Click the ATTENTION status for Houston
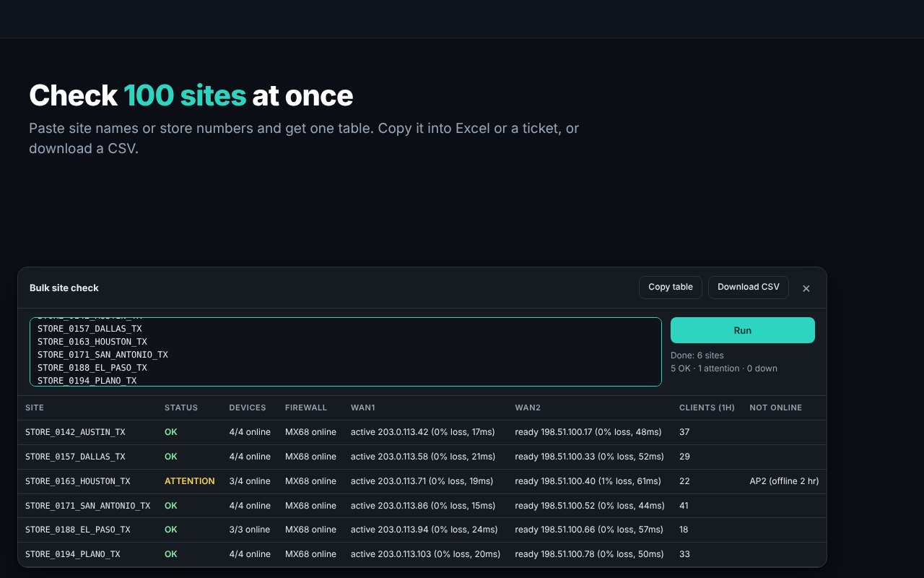Viewport: 924px width, 578px height. (x=190, y=481)
